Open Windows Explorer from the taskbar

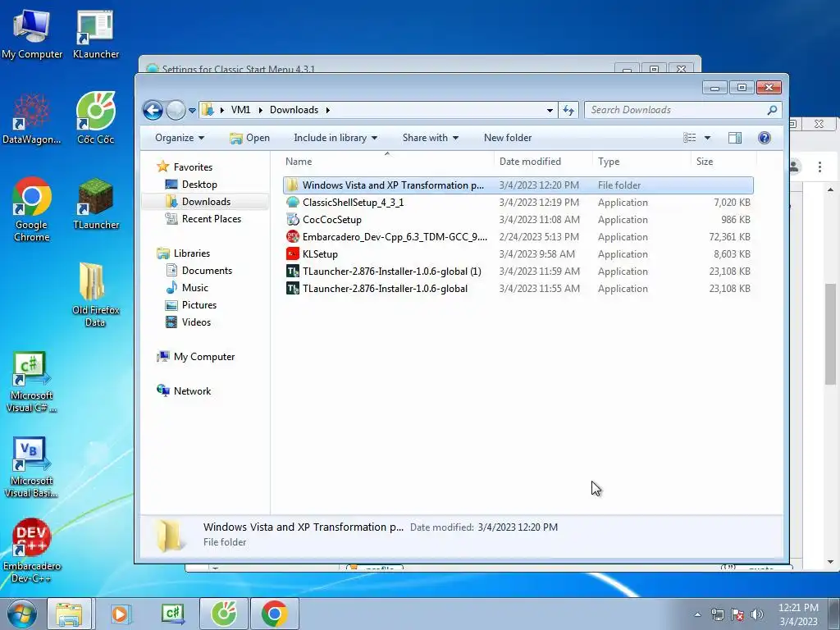pos(69,614)
